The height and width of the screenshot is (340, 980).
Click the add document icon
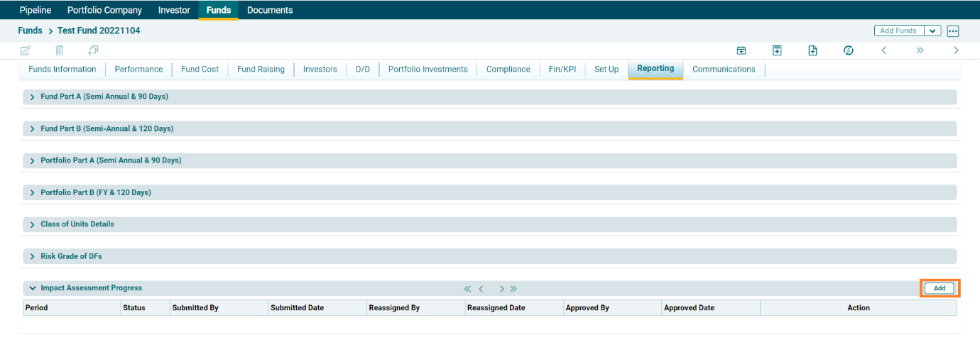point(812,50)
